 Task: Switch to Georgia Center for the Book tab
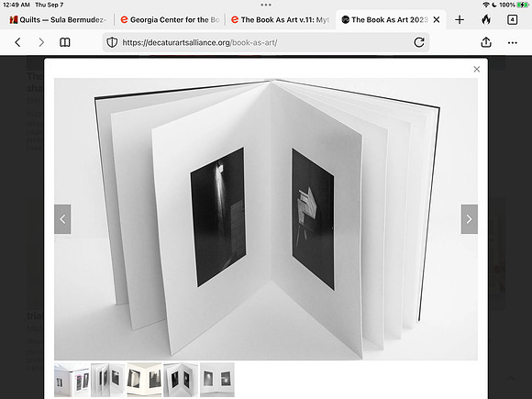point(170,19)
